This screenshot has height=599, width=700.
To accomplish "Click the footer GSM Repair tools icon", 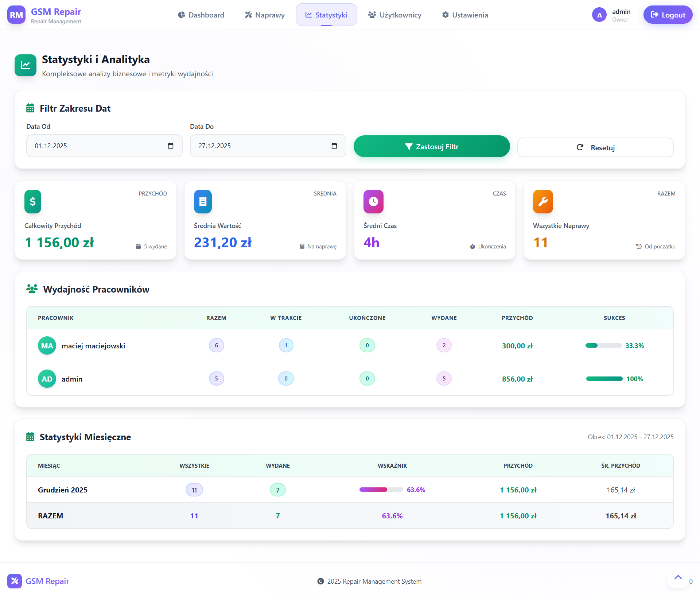I will [x=15, y=581].
